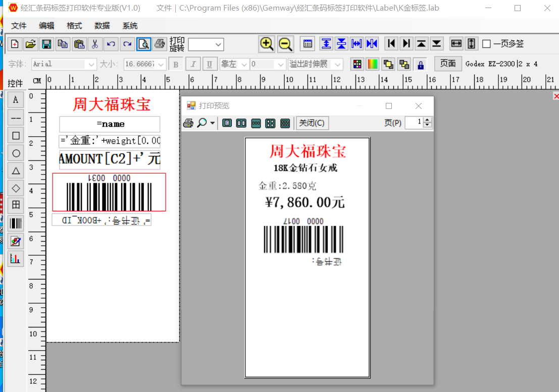559x392 pixels.
Task: Open the rainbow gradient color swatch
Action: click(x=373, y=65)
